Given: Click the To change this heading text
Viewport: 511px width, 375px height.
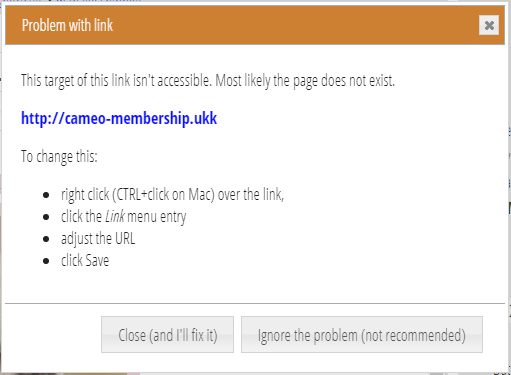Looking at the screenshot, I should [x=59, y=156].
